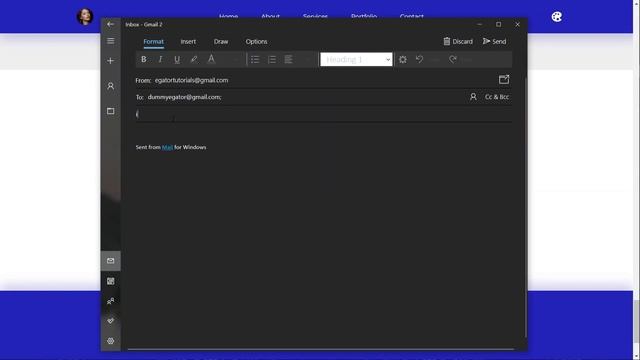
Task: Click the profile avatar on the website header
Action: pos(85,16)
